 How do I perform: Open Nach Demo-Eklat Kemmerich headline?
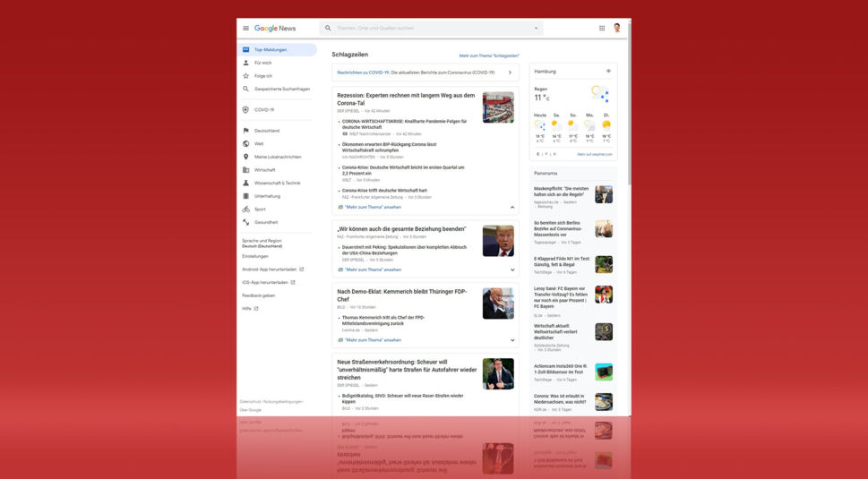(x=402, y=295)
